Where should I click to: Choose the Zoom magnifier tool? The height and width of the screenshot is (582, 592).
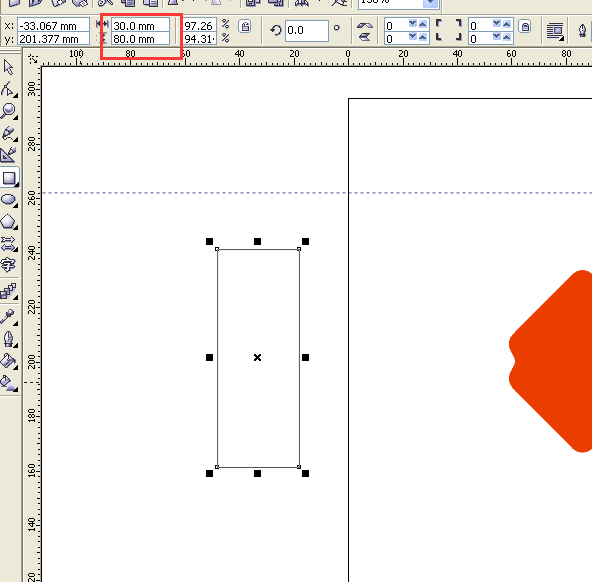(8, 111)
